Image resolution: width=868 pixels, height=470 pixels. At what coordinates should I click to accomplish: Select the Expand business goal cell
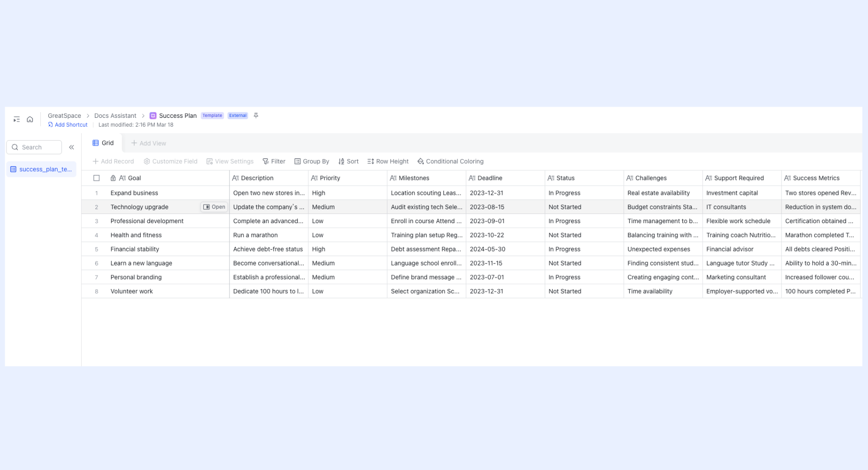[x=168, y=193]
